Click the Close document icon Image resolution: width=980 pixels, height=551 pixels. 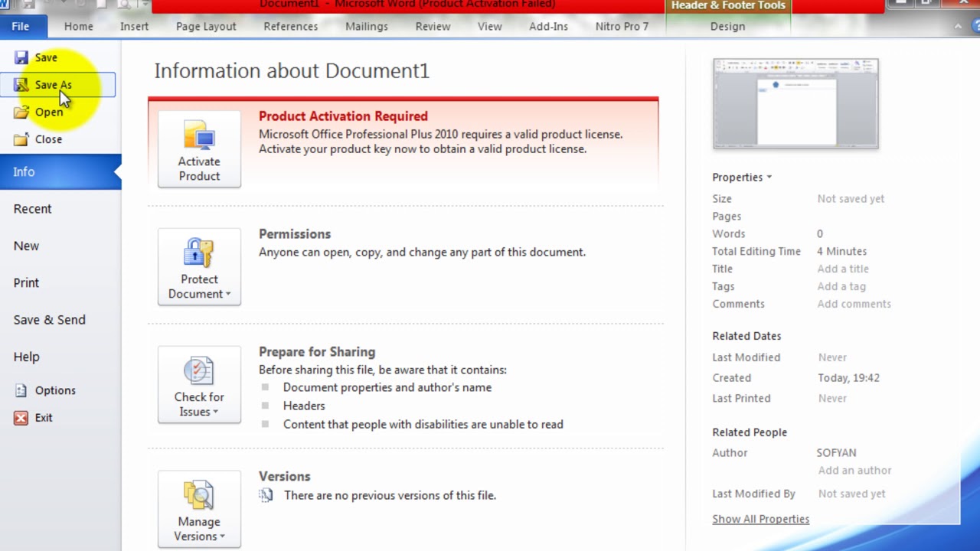point(21,139)
